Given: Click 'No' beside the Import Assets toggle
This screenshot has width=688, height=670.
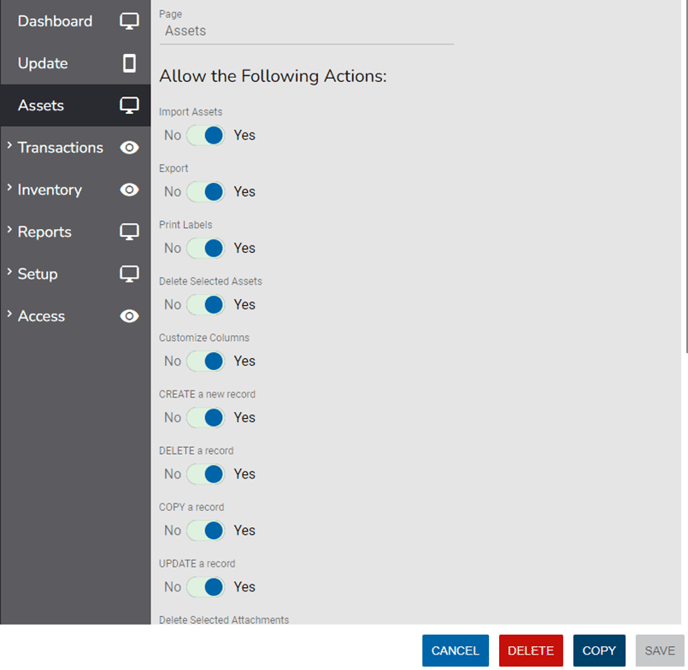Looking at the screenshot, I should pyautogui.click(x=172, y=135).
